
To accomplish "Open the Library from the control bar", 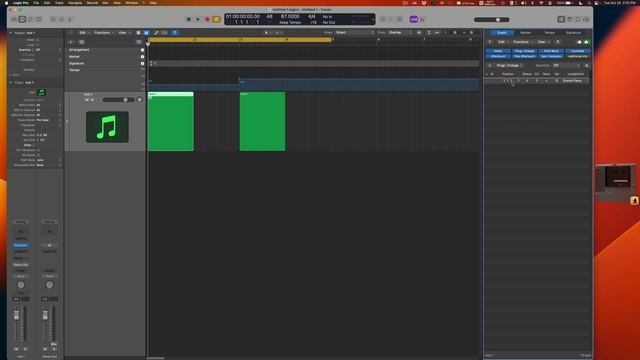I will click(x=14, y=19).
